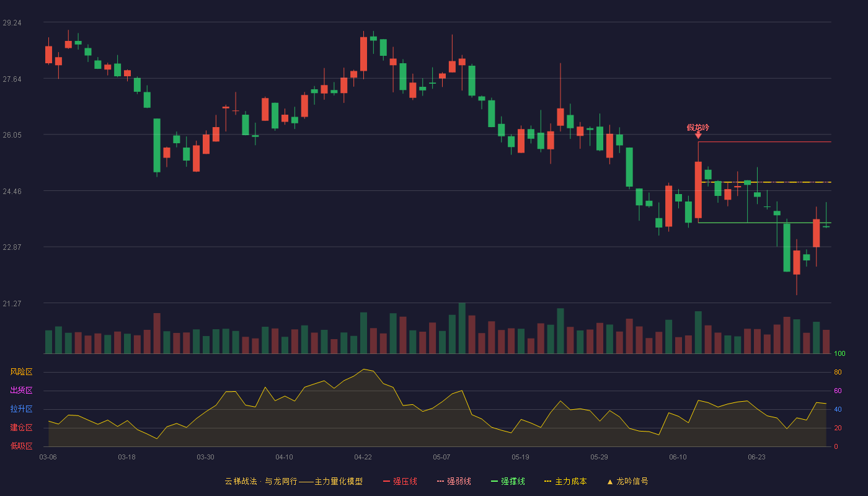Click the 低吸区 zone label
868x496 pixels.
click(21, 446)
